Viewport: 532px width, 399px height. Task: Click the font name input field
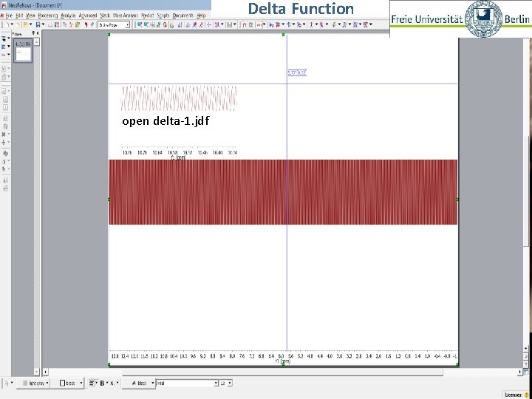click(185, 383)
